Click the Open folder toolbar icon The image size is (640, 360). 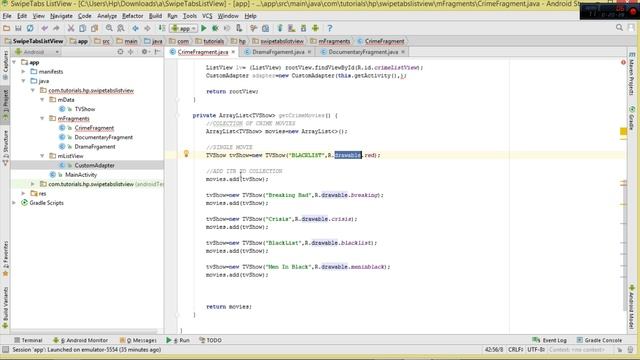pyautogui.click(x=6, y=28)
